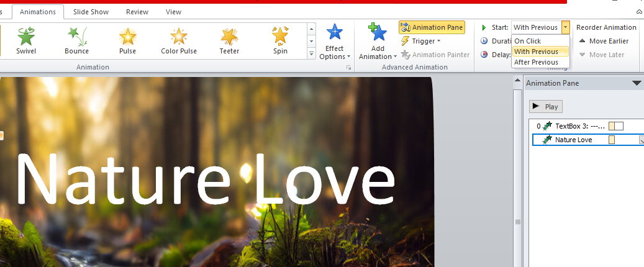Expand the Trigger dropdown
This screenshot has width=644, height=267.
(422, 41)
